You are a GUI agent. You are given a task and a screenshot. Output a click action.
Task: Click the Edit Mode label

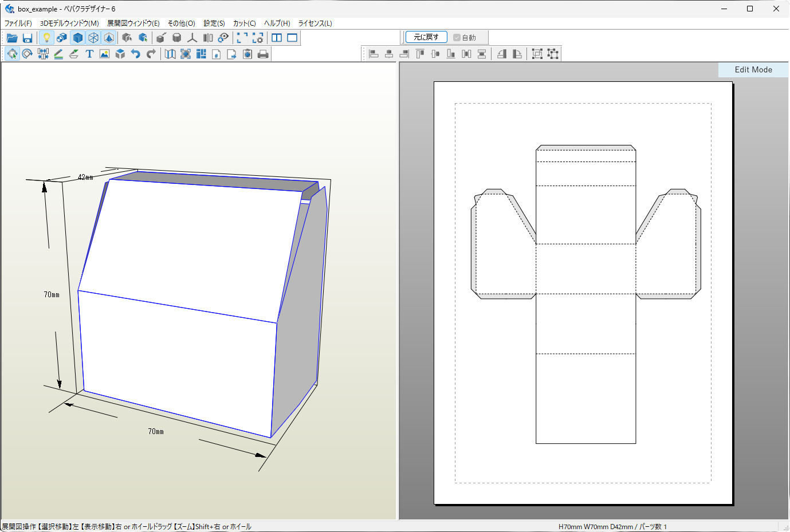(753, 70)
